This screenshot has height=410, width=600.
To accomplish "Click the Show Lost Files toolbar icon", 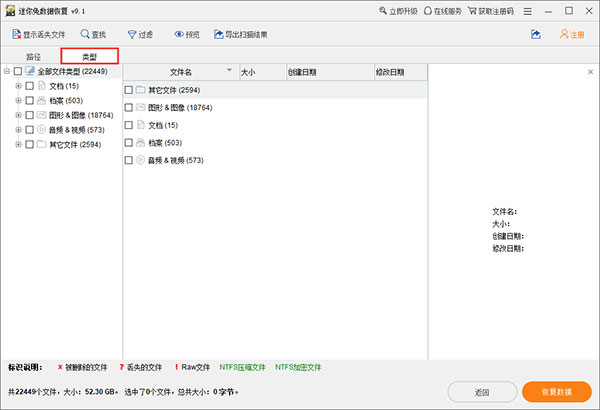I will [14, 34].
